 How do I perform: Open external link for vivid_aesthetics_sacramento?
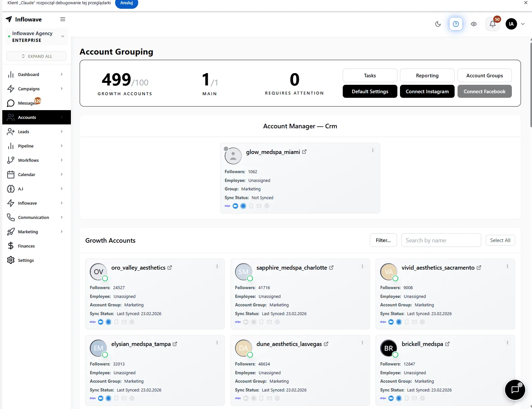click(x=479, y=268)
